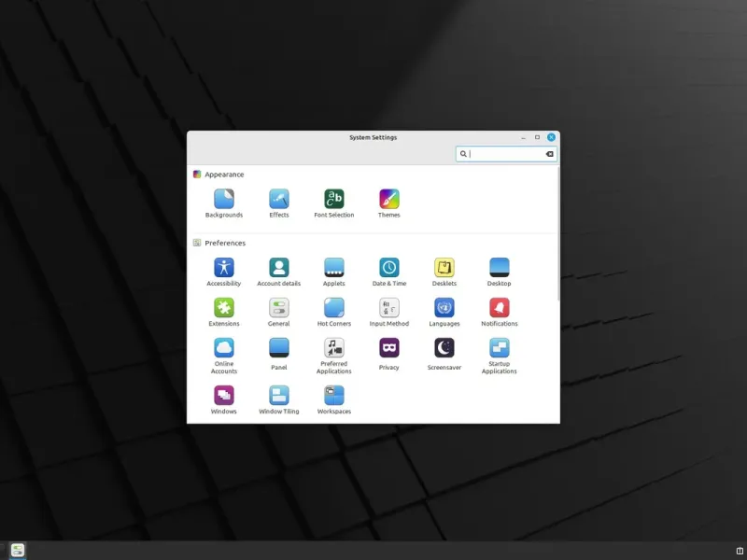Minimize the System Settings window
The height and width of the screenshot is (560, 747).
pos(524,137)
